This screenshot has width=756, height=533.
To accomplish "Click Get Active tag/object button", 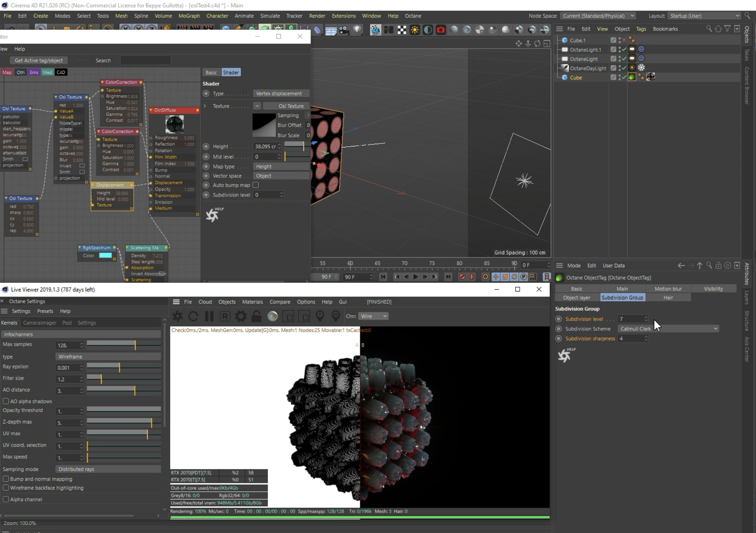I will 39,60.
